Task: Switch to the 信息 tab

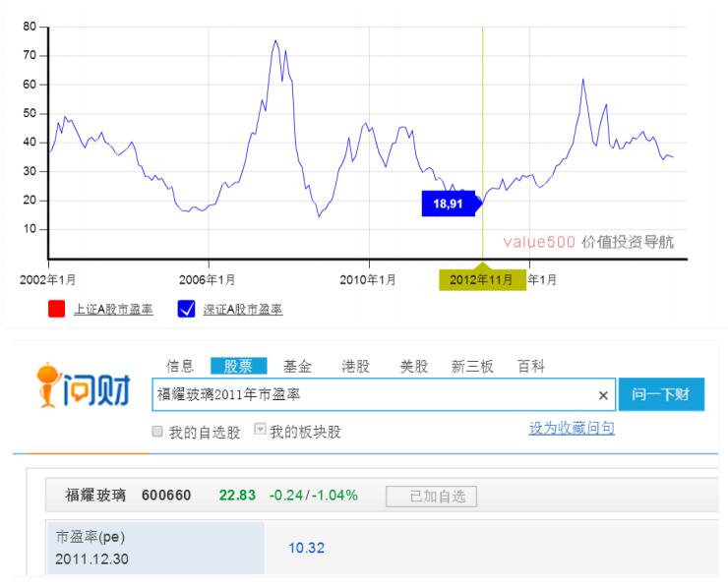Action: click(180, 366)
